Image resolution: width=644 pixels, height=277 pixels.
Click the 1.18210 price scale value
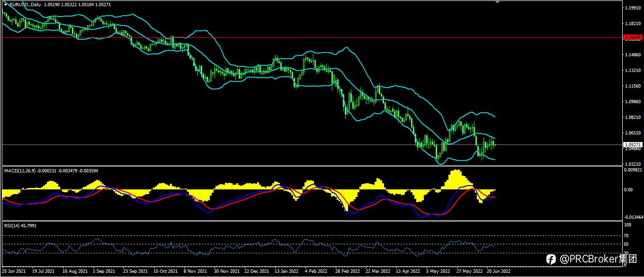633,24
